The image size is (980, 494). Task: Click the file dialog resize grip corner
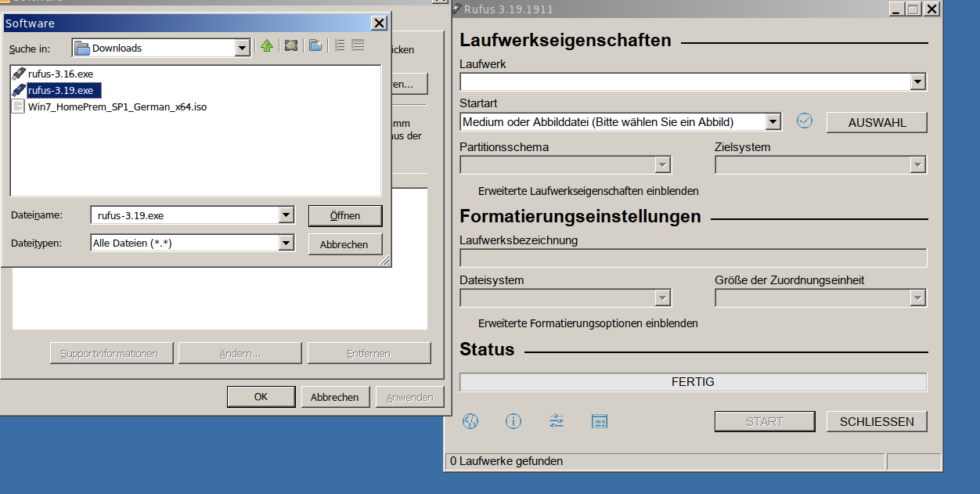click(385, 261)
